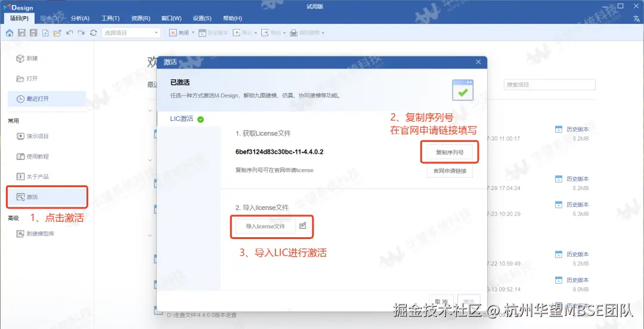Screen dimensions: 644x329
Task: Click the 取消 button in dialog
Action: click(441, 300)
